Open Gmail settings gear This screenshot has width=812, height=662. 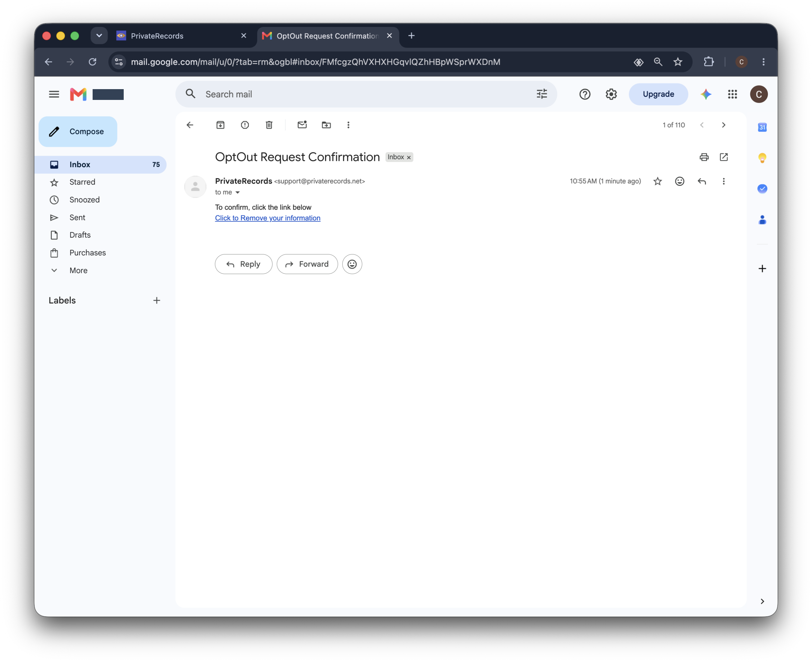611,94
